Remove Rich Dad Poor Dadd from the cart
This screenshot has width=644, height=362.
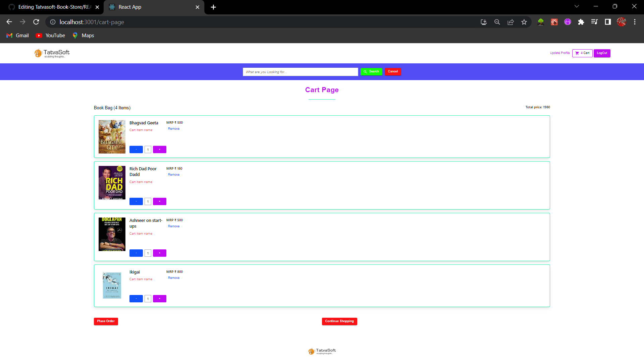tap(174, 174)
